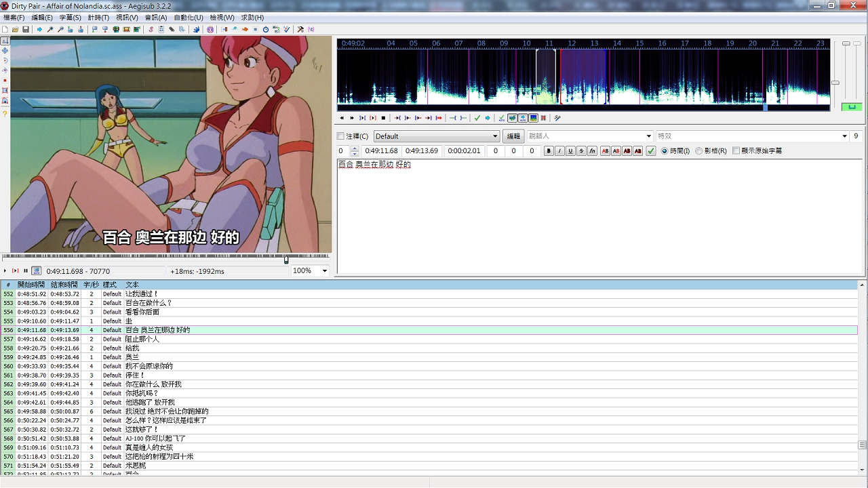Select subtitle row 565 我说过 绝对不会让你跑掉的
This screenshot has height=488, width=868.
pyautogui.click(x=429, y=411)
